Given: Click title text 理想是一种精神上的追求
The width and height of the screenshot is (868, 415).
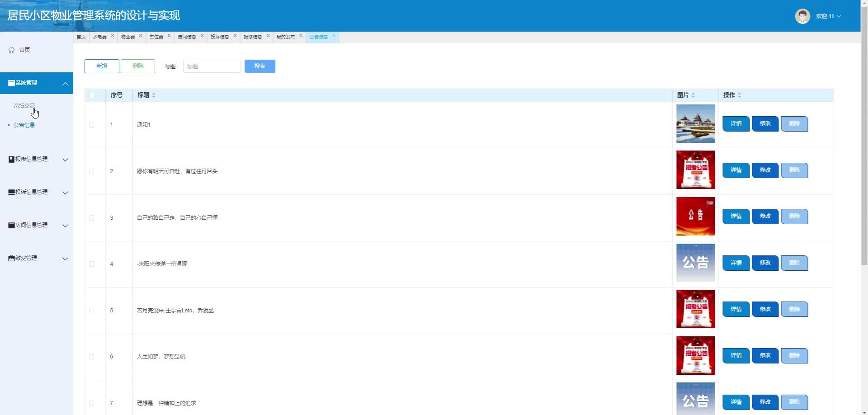Looking at the screenshot, I should click(x=166, y=403).
